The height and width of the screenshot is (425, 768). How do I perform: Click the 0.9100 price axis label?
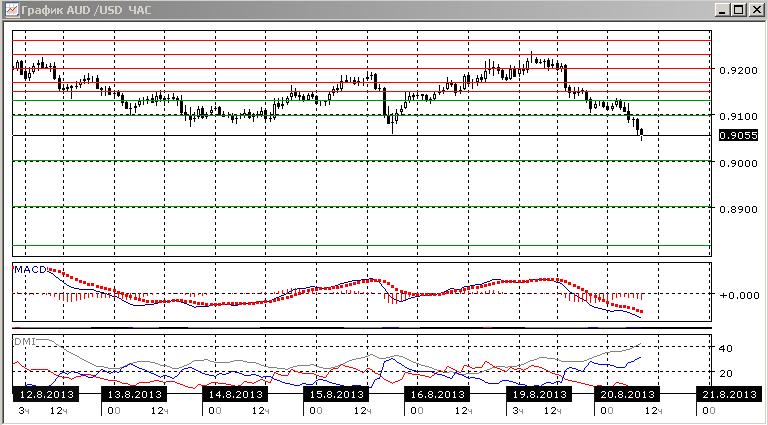[x=738, y=117]
